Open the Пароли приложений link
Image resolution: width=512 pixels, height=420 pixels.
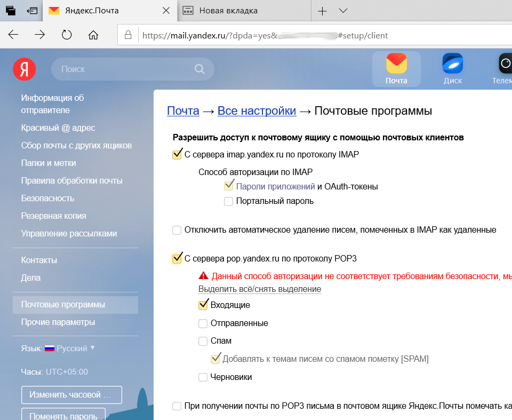[275, 187]
